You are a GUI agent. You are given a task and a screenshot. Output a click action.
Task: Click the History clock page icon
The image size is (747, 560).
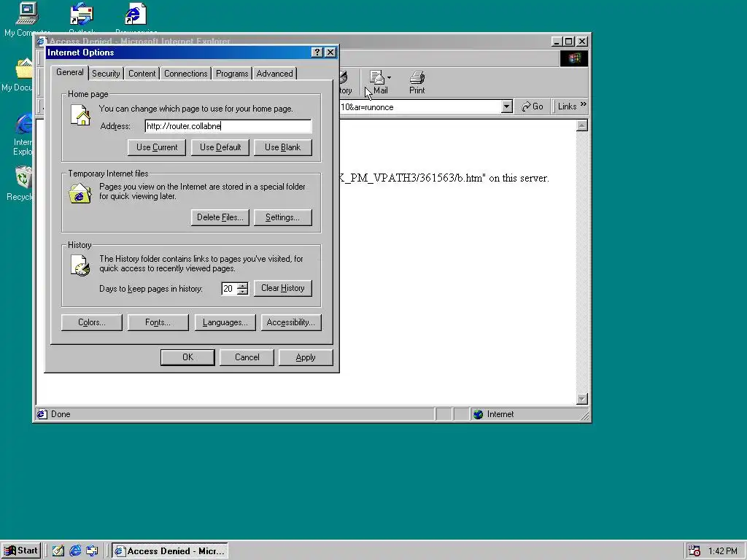coord(80,265)
